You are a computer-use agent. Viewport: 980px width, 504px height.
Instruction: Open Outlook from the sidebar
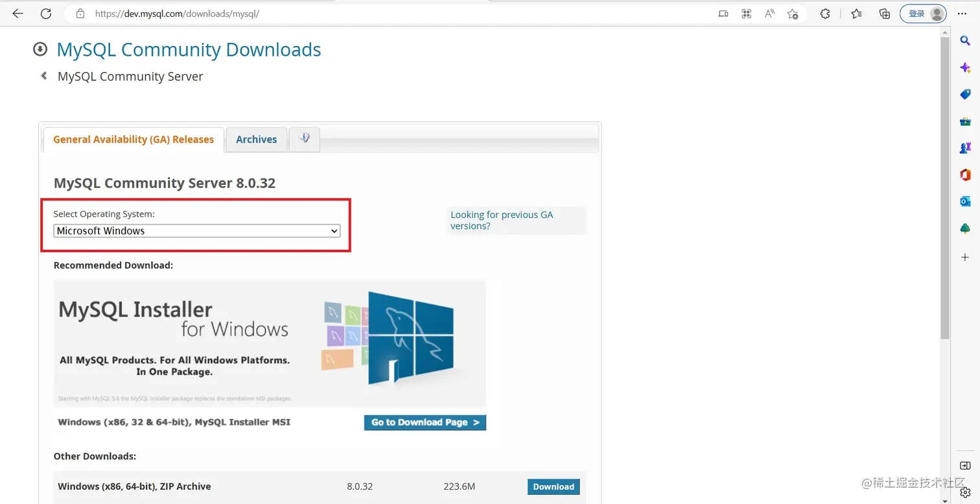coord(965,202)
